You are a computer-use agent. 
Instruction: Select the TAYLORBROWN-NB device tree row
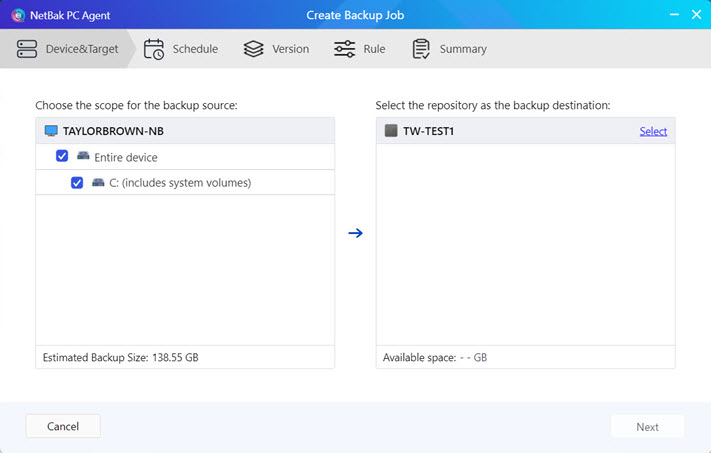click(185, 131)
